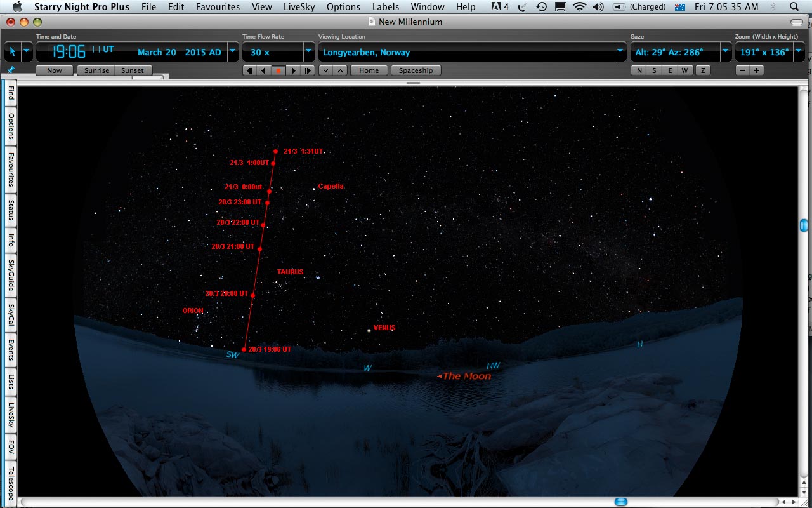The image size is (812, 508).
Task: Zoom in with the plus button
Action: pyautogui.click(x=756, y=70)
